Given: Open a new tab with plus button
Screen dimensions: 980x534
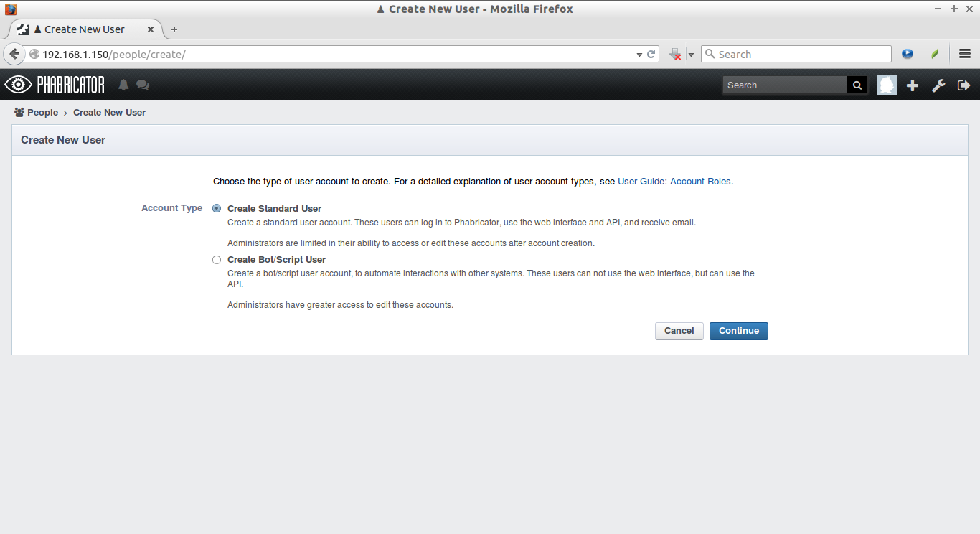Looking at the screenshot, I should 174,29.
